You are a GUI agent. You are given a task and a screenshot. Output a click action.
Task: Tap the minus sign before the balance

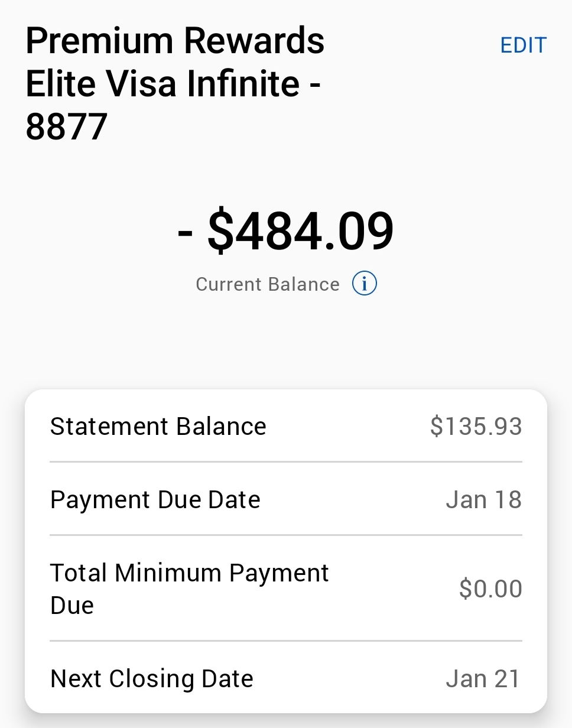click(x=185, y=232)
